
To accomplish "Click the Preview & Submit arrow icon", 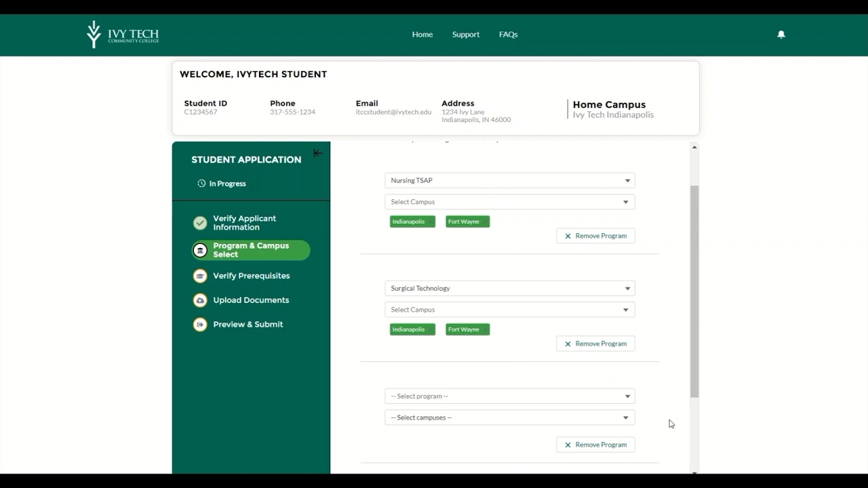I will pyautogui.click(x=200, y=325).
